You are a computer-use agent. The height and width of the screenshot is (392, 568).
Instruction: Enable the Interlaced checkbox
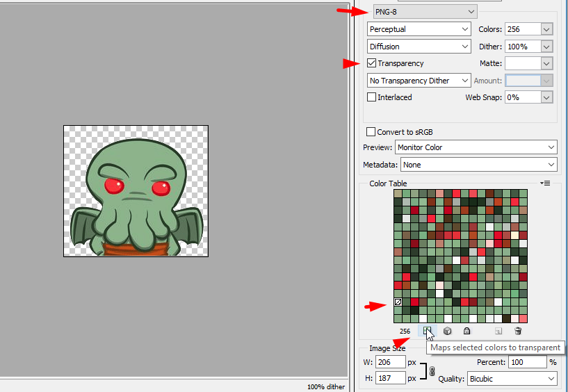pos(371,97)
